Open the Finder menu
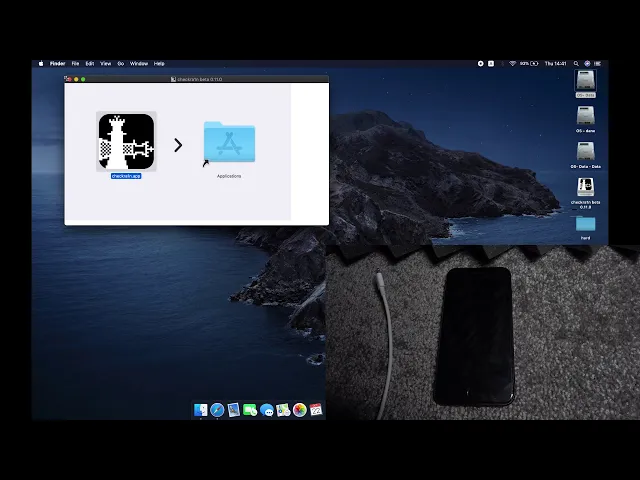The width and height of the screenshot is (640, 480). pyautogui.click(x=58, y=64)
